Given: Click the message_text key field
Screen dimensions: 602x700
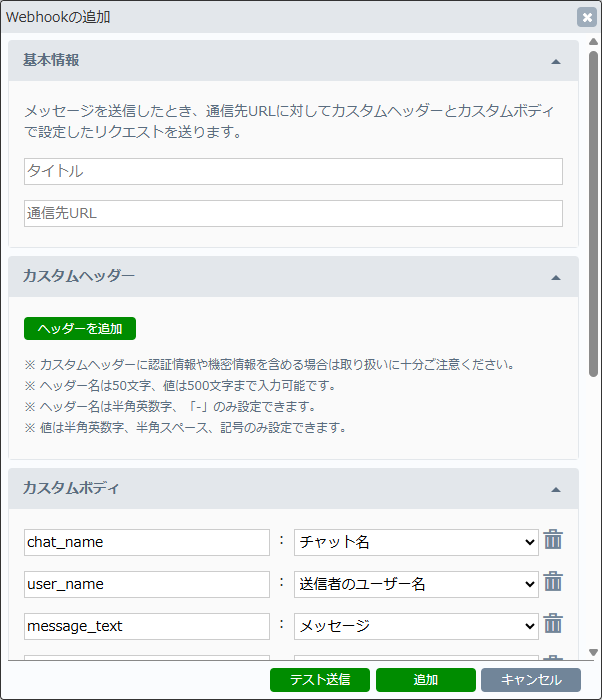Looking at the screenshot, I should click(x=147, y=626).
